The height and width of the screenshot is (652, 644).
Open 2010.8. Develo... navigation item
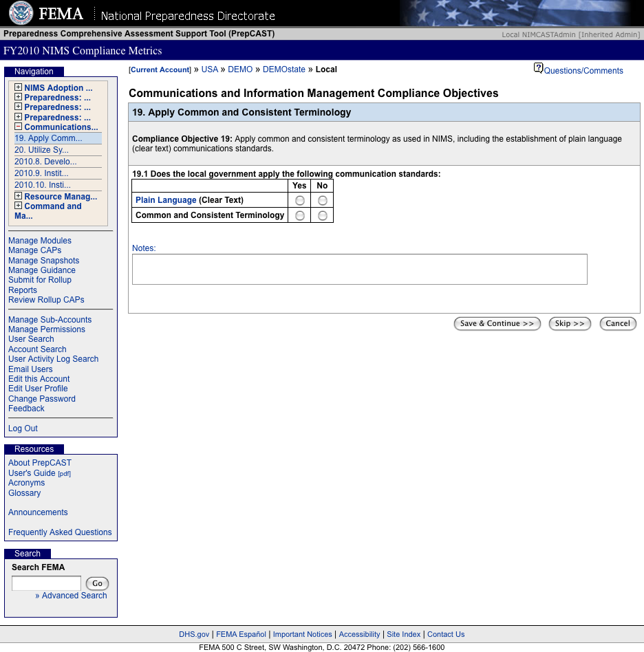[45, 162]
